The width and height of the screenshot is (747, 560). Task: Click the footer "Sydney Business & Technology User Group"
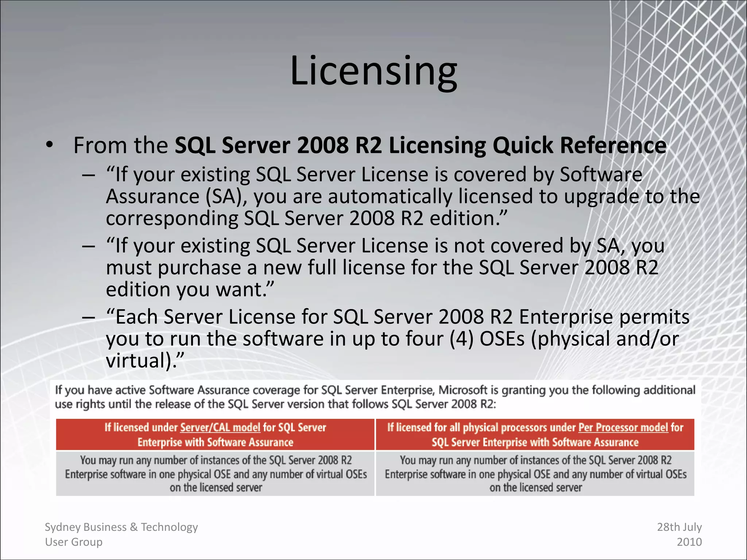pos(121,534)
